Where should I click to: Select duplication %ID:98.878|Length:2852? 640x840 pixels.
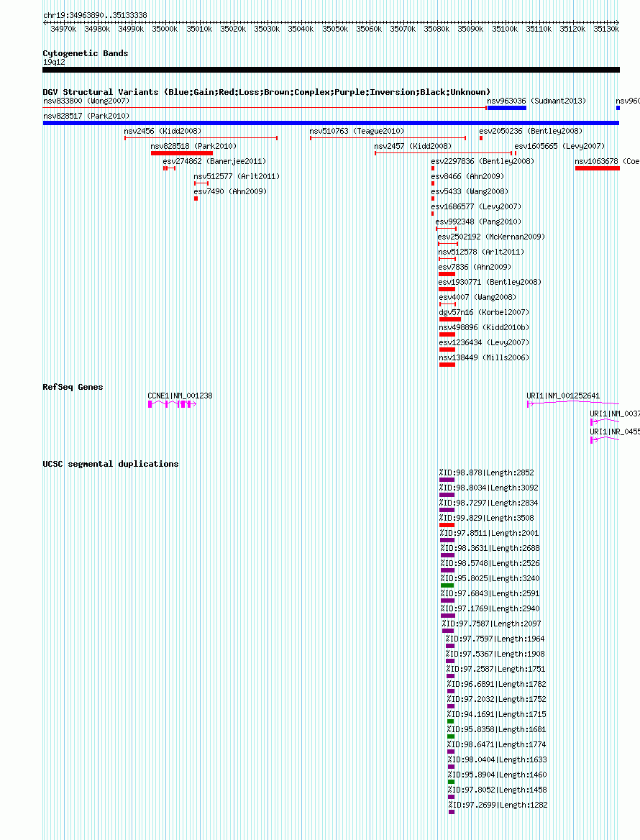point(486,472)
